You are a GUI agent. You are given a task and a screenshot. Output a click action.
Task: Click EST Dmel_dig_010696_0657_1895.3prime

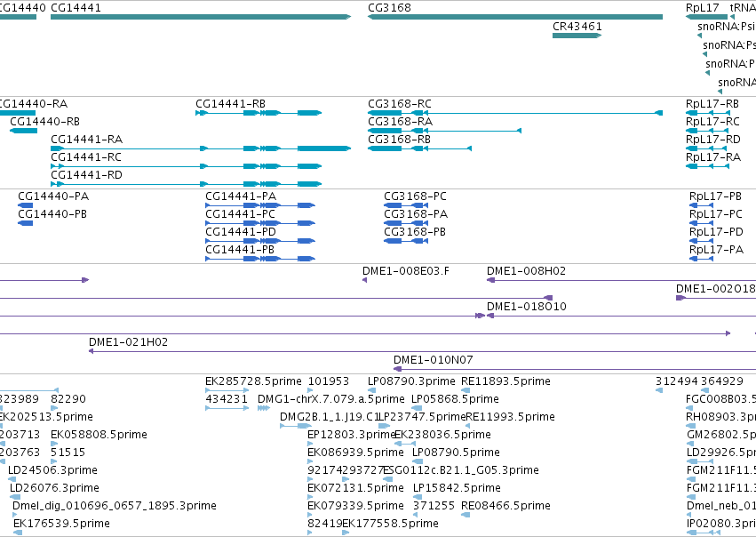[16, 514]
